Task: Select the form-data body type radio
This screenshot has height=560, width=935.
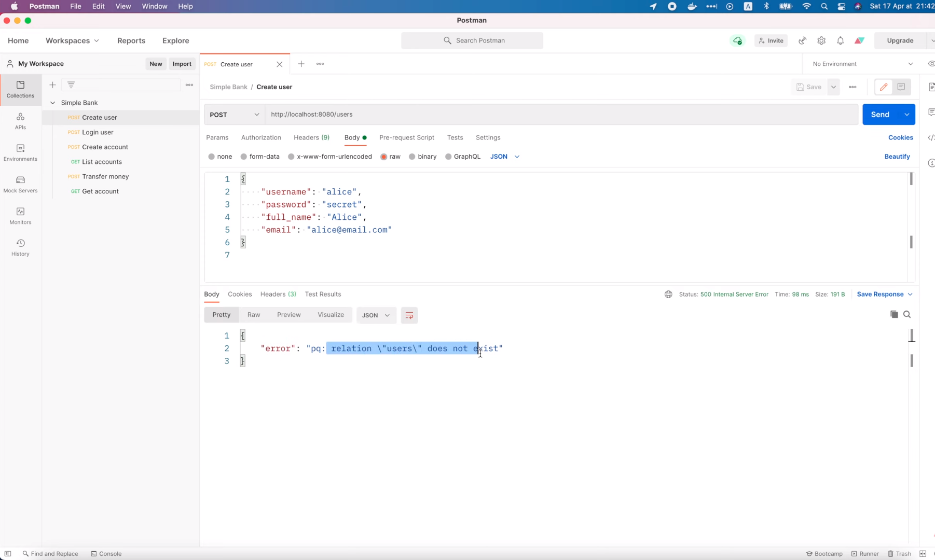Action: (x=244, y=157)
